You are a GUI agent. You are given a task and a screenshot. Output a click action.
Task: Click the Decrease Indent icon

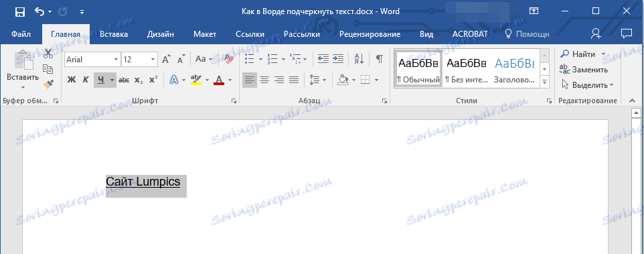pyautogui.click(x=323, y=59)
